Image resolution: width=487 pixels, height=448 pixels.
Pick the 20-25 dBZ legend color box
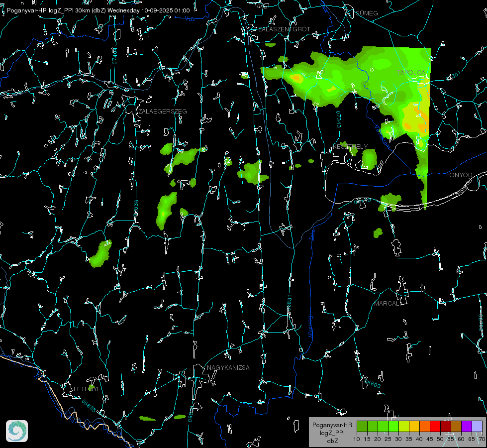(x=383, y=426)
